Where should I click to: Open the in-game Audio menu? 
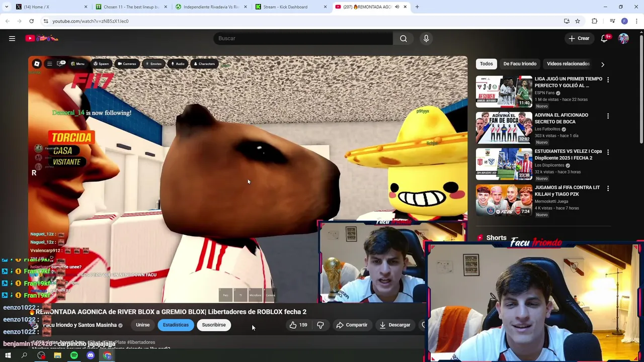(178, 64)
